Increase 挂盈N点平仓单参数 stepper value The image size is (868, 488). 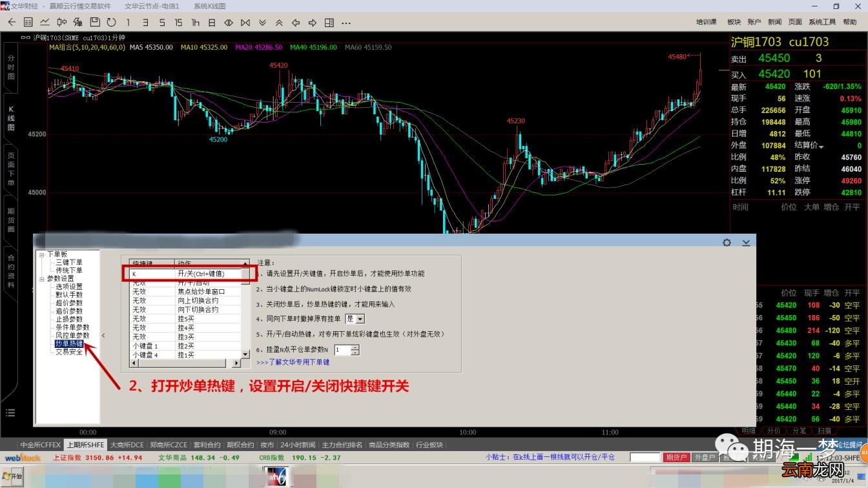coord(355,347)
